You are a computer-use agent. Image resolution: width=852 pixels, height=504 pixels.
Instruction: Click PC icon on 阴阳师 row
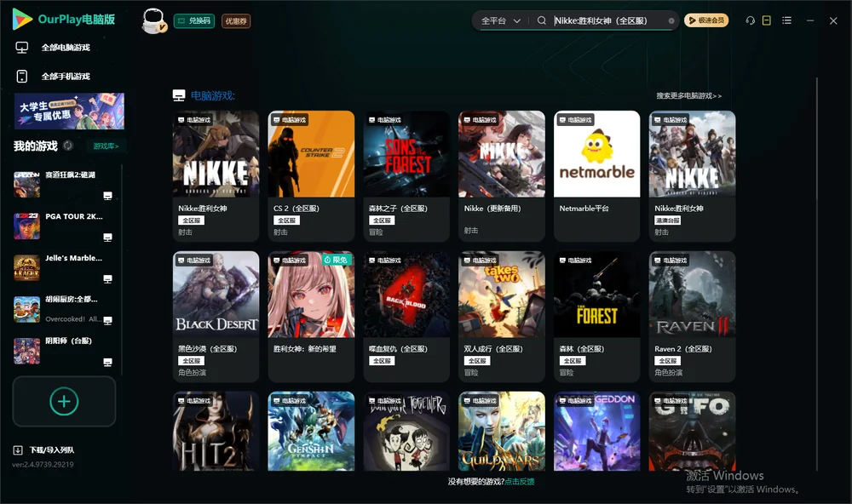[107, 363]
